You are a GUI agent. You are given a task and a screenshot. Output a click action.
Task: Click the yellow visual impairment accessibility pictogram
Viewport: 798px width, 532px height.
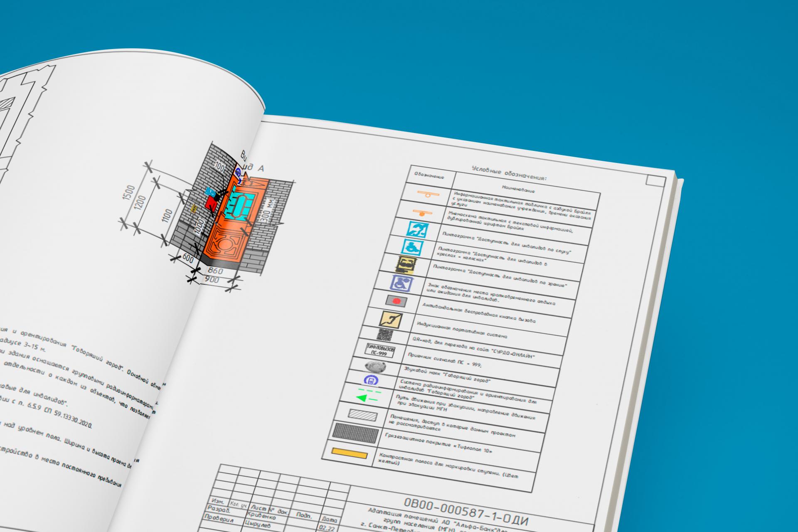point(406,264)
